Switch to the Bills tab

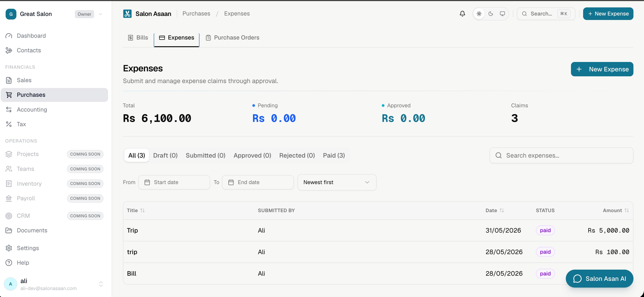coord(138,38)
